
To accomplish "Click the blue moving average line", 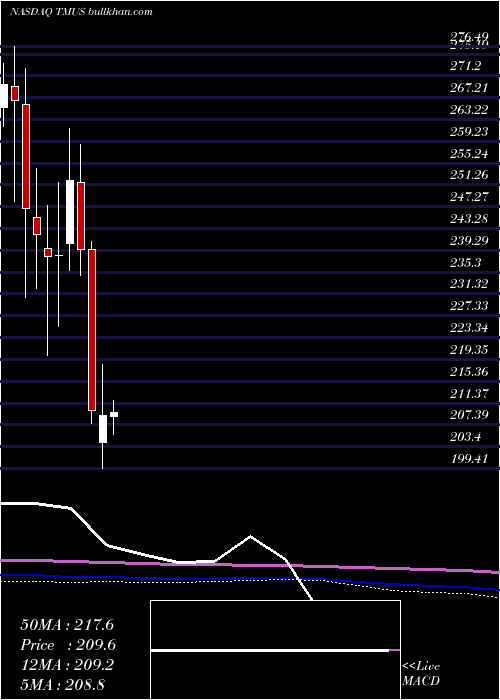I will tap(250, 579).
